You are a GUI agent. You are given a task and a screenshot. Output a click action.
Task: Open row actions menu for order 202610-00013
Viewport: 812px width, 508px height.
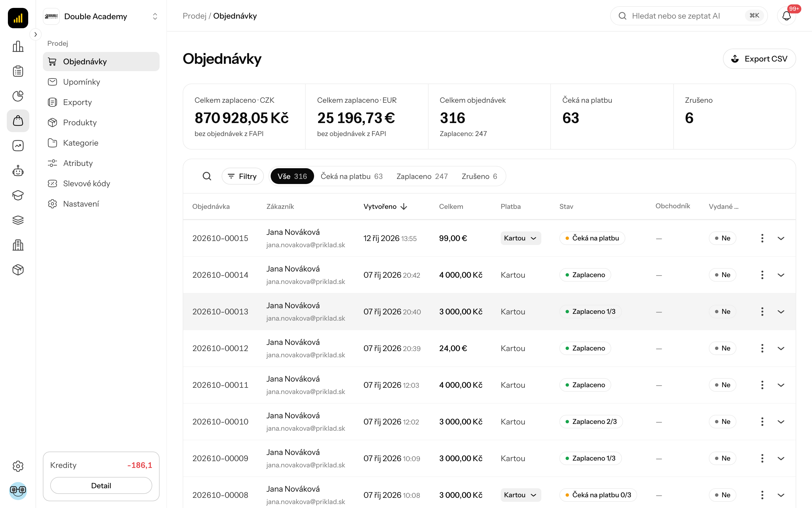click(x=762, y=312)
